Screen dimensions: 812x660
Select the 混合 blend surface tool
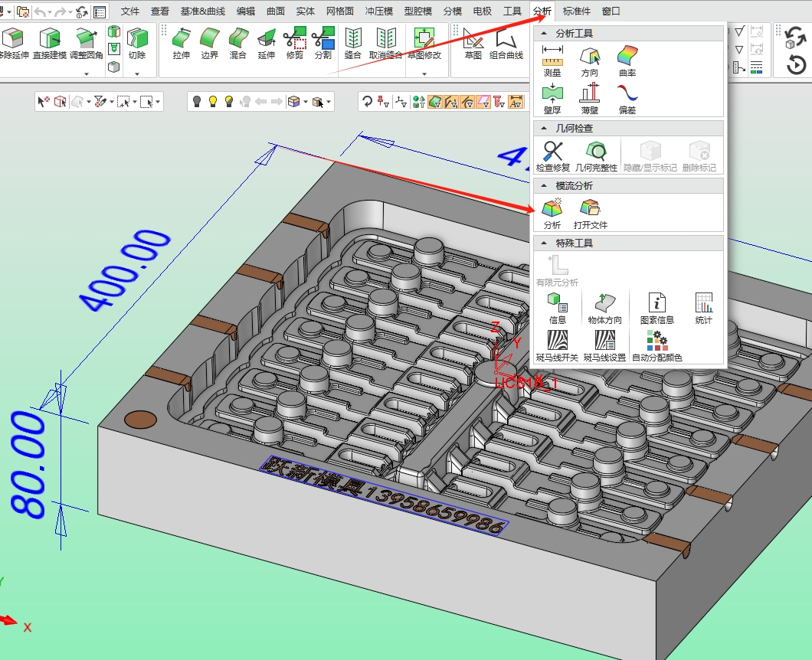[237, 44]
